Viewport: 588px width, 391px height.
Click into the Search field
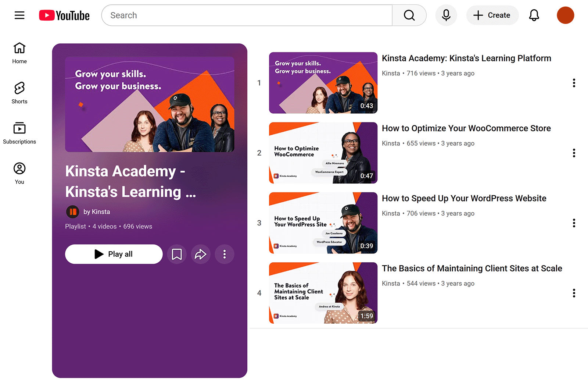(x=247, y=15)
